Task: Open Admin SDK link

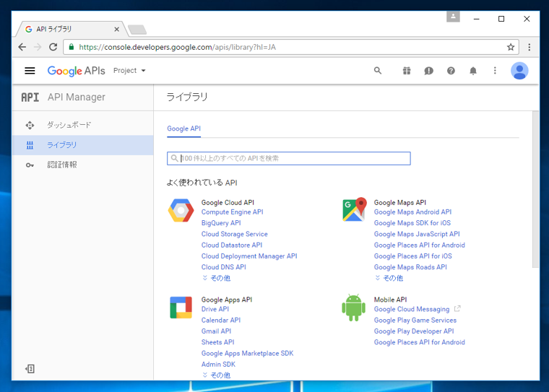Action: 218,364
